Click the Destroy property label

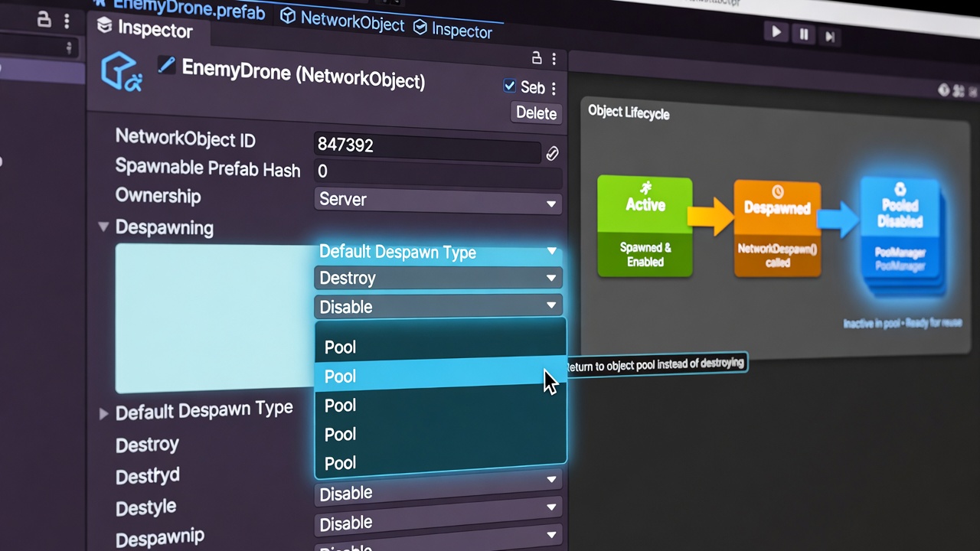click(147, 445)
